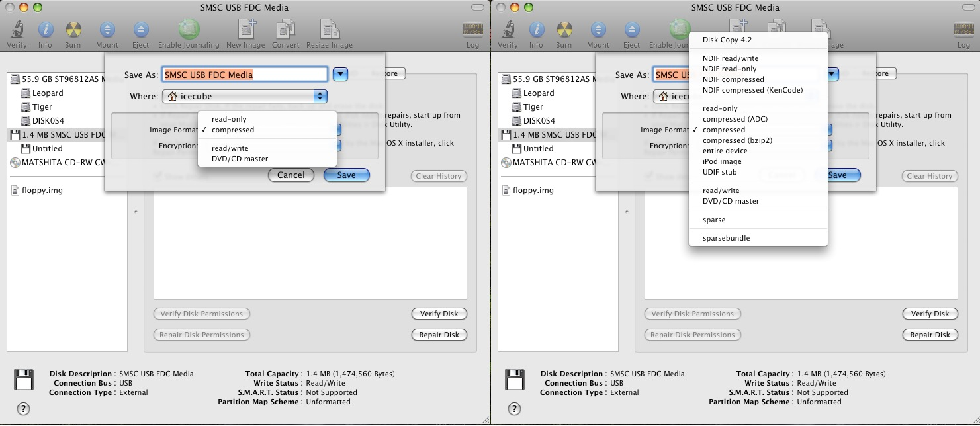Choose UDIF stub format option
The image size is (980, 426).
(x=758, y=172)
